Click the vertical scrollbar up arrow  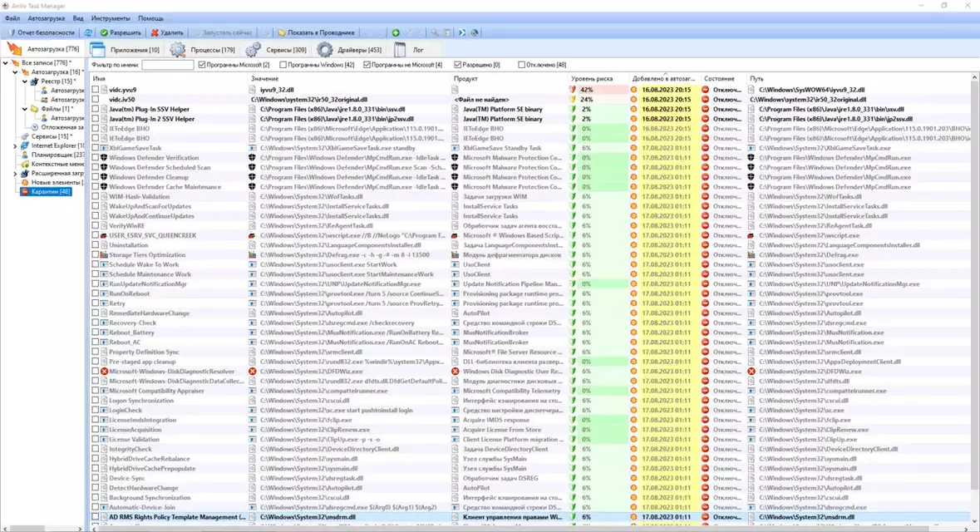click(974, 78)
